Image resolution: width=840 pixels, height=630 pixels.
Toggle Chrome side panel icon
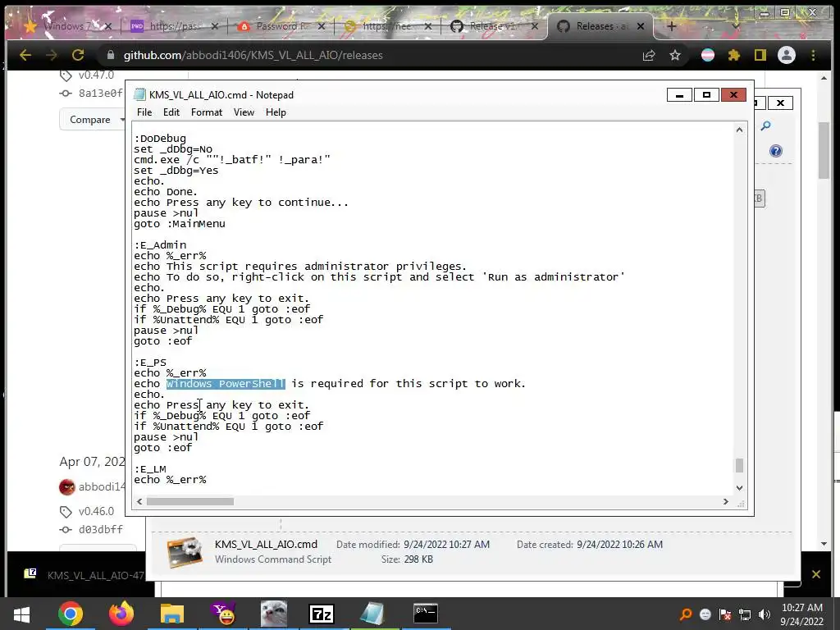pyautogui.click(x=760, y=55)
